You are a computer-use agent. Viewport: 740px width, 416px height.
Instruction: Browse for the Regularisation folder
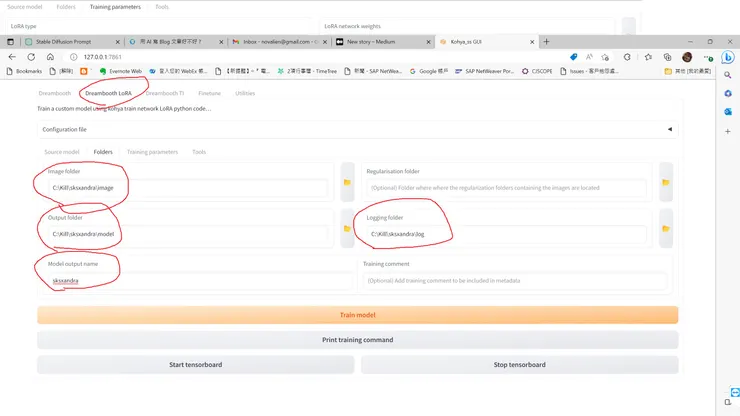(666, 182)
